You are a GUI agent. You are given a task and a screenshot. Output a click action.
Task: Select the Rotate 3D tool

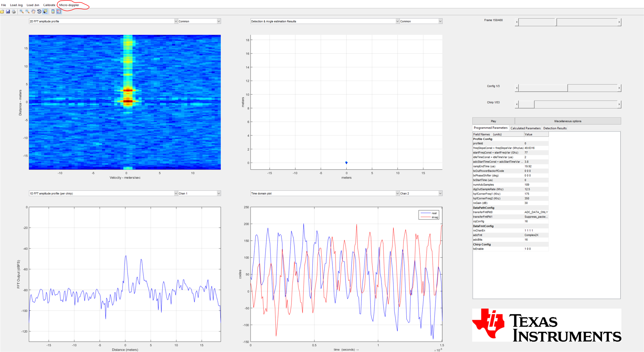pyautogui.click(x=39, y=12)
